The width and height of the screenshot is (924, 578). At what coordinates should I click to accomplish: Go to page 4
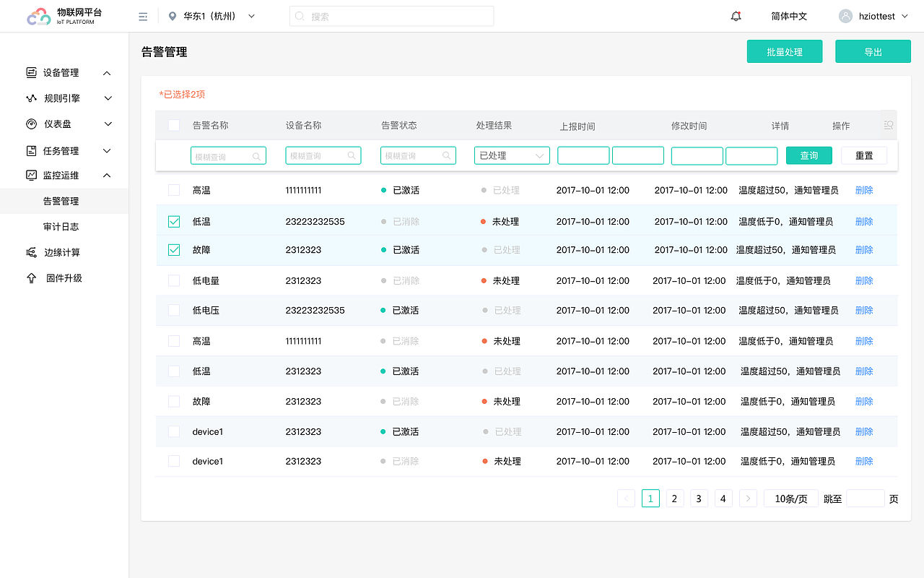coord(723,499)
